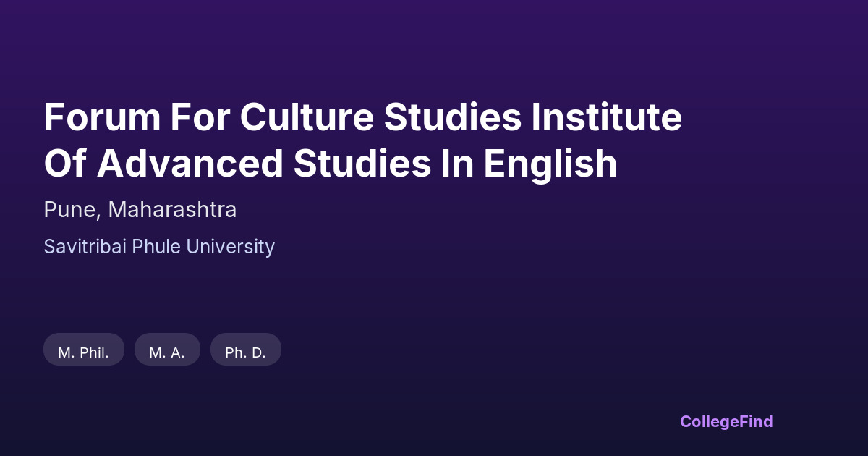
Task: Click the word "Phule" in the affiliation line
Action: click(156, 247)
